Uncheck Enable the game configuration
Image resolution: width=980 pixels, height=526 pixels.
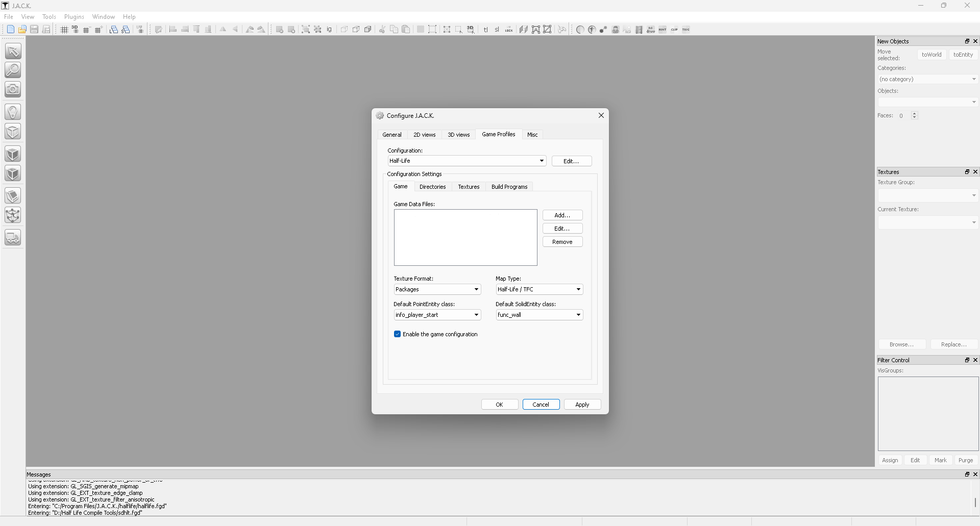(397, 334)
